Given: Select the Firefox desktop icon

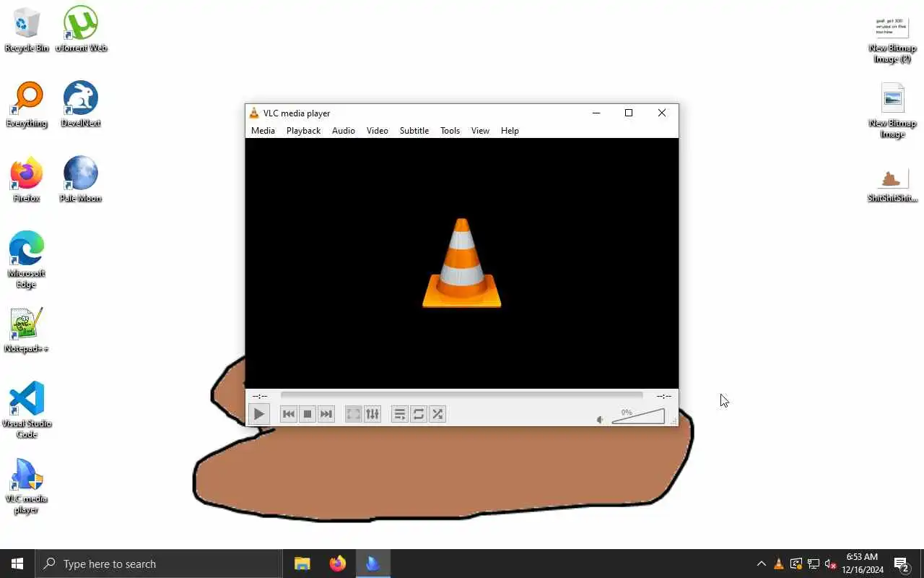Looking at the screenshot, I should click(x=27, y=179).
